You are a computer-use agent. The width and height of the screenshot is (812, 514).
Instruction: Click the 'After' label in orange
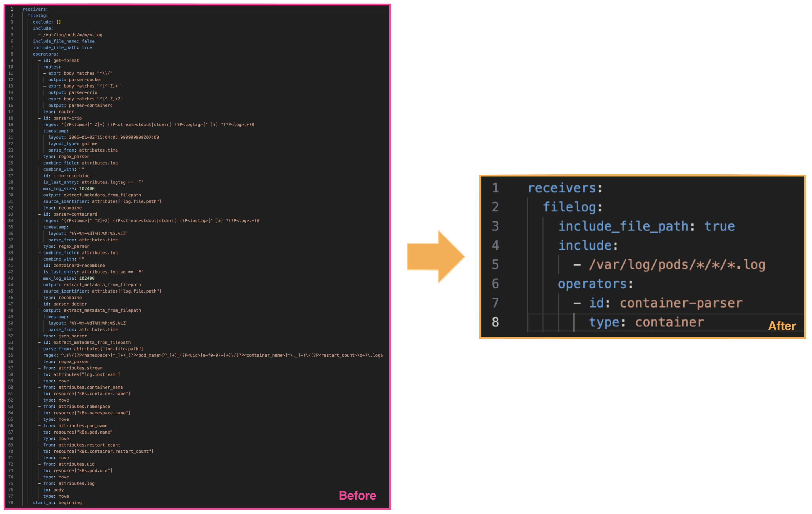pos(781,326)
